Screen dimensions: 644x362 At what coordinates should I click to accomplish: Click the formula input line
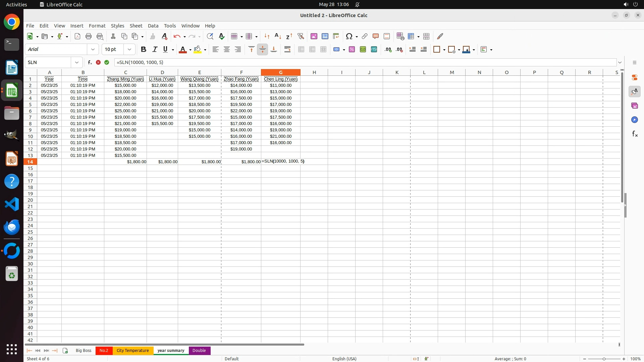[x=335, y=62]
